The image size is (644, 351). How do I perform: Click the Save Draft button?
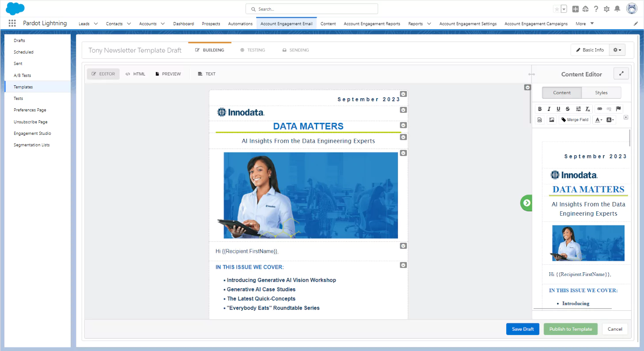point(523,329)
